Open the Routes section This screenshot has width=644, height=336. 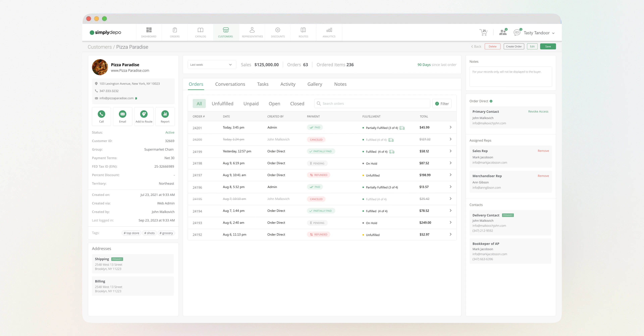303,32
